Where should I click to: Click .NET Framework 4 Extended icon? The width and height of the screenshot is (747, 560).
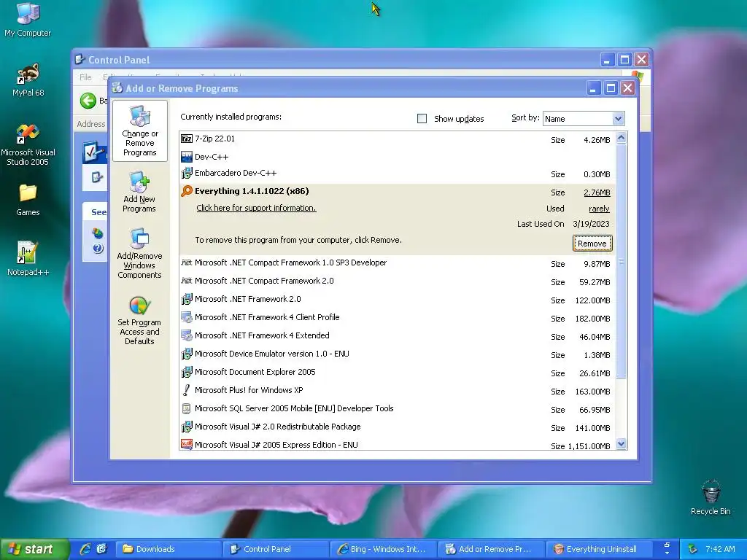187,335
